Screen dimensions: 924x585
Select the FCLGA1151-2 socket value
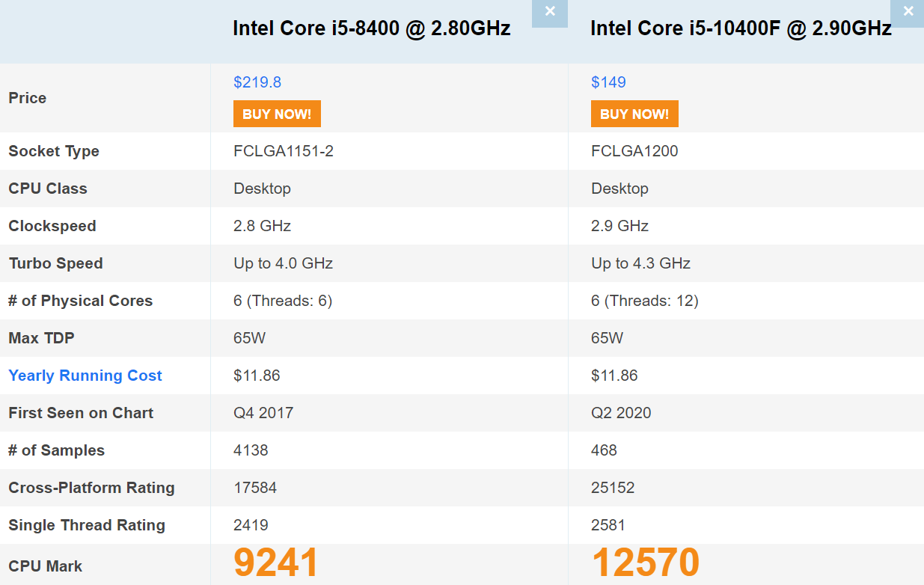(x=284, y=151)
